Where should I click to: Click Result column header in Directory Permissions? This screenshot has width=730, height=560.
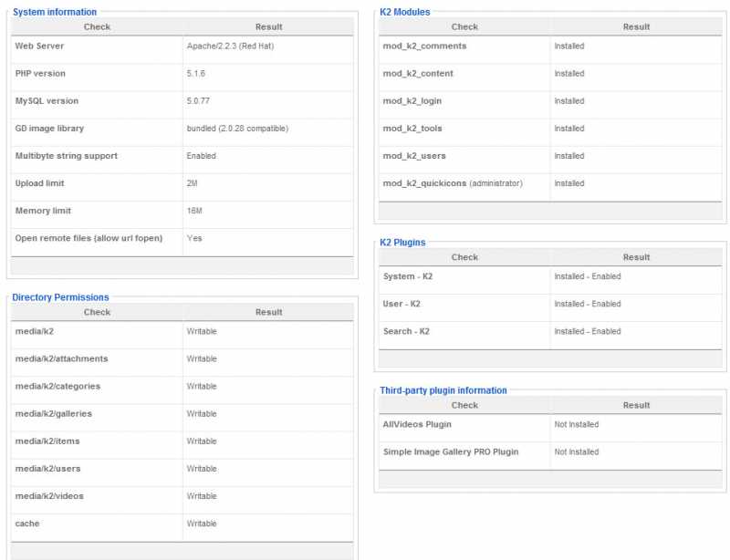(268, 312)
